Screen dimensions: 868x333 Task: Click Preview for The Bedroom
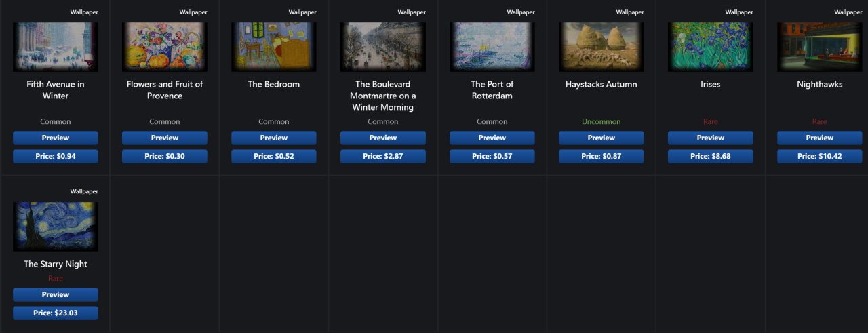[274, 138]
